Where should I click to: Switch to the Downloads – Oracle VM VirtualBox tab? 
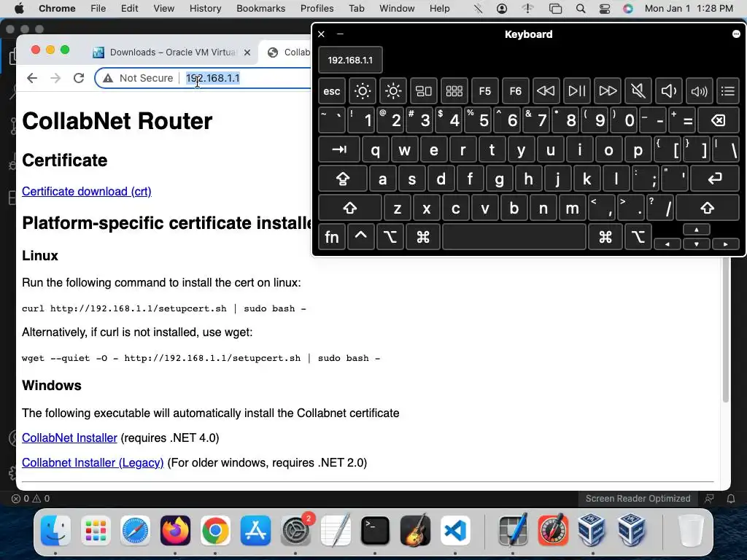[171, 52]
